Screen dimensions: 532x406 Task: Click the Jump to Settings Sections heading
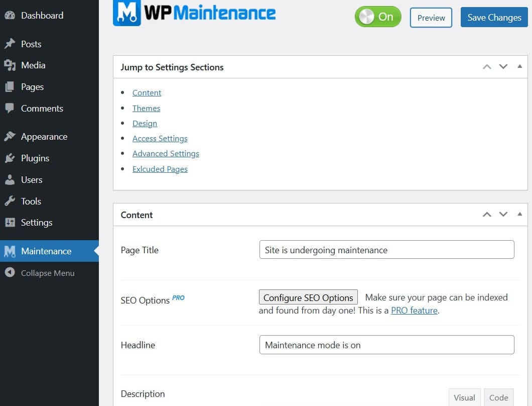[172, 67]
